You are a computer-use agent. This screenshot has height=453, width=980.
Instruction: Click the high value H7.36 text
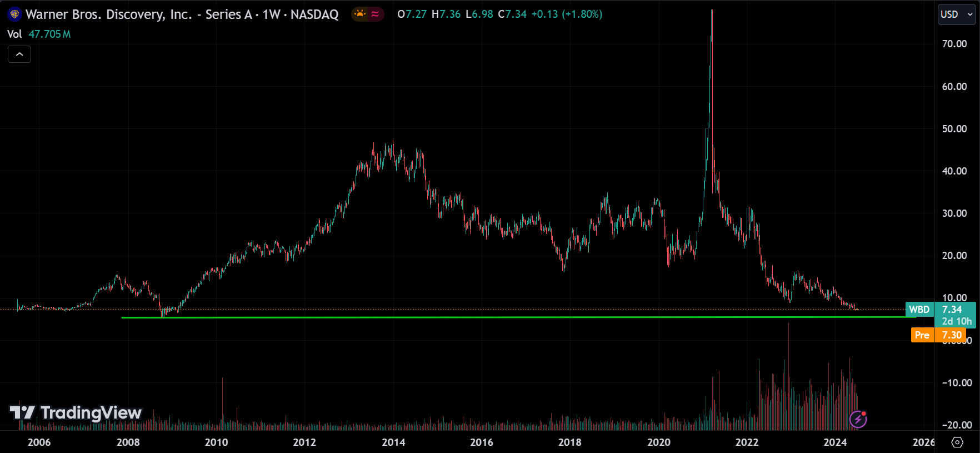446,14
